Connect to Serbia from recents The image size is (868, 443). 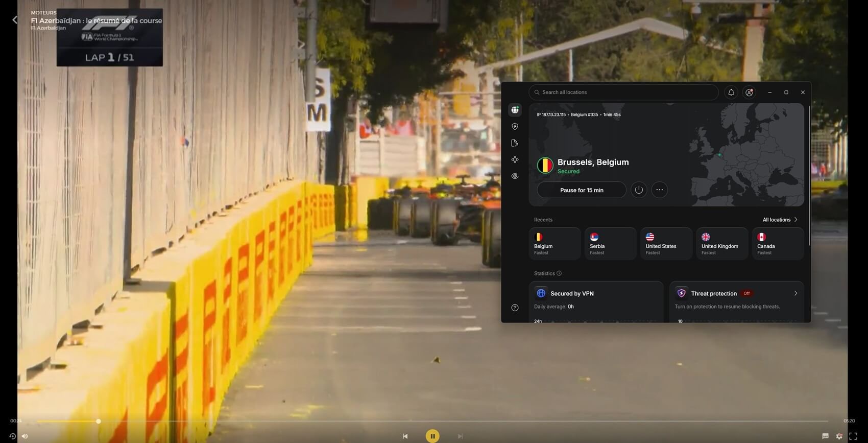(x=610, y=244)
